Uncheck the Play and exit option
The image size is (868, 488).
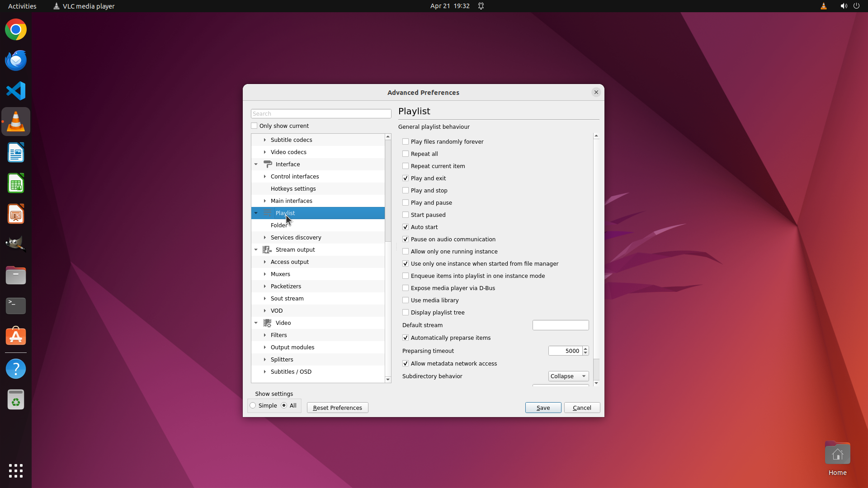tap(406, 178)
